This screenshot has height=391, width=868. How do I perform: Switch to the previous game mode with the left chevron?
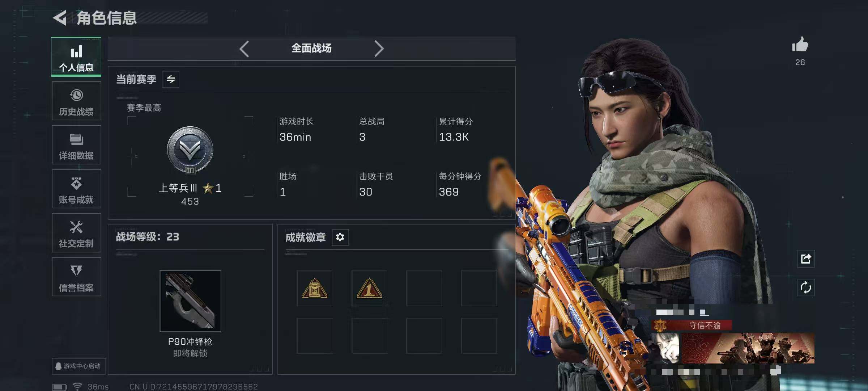coord(244,49)
